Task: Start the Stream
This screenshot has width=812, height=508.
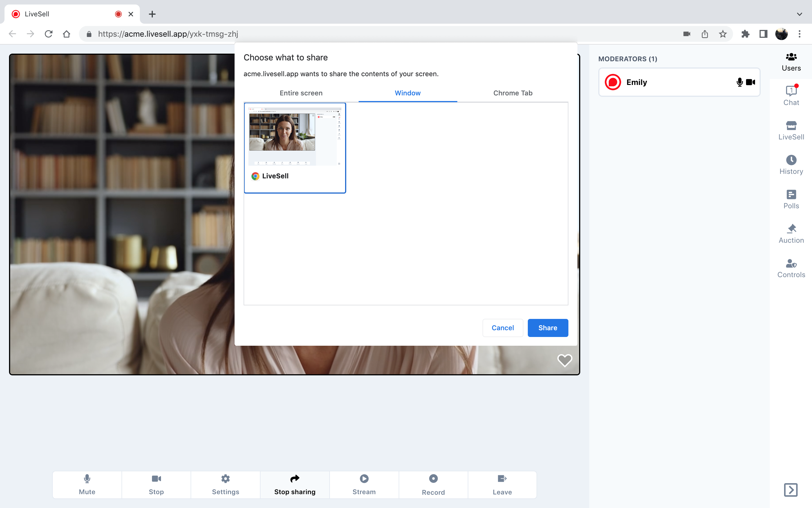Action: click(364, 485)
